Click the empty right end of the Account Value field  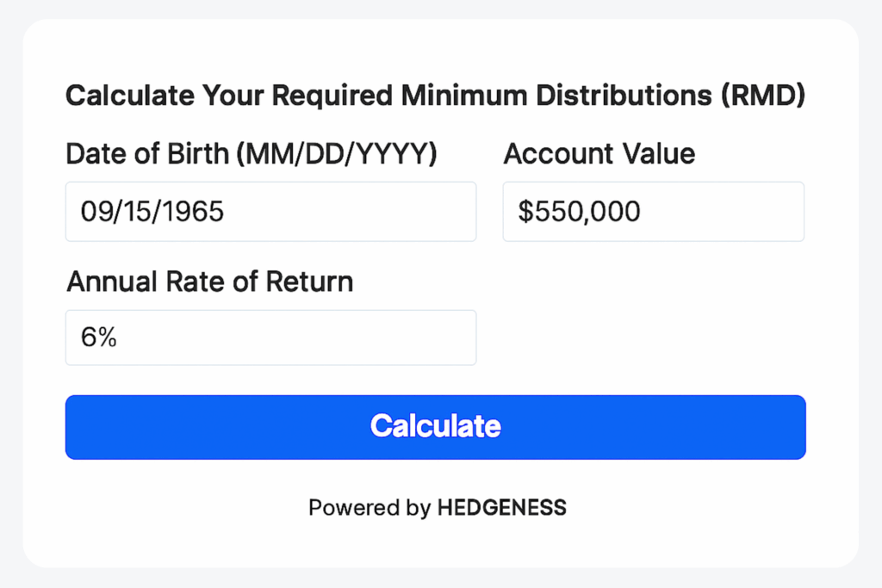[767, 212]
